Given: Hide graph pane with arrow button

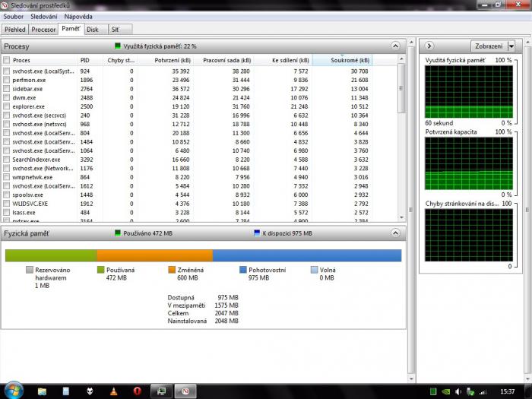Looking at the screenshot, I should (x=429, y=46).
